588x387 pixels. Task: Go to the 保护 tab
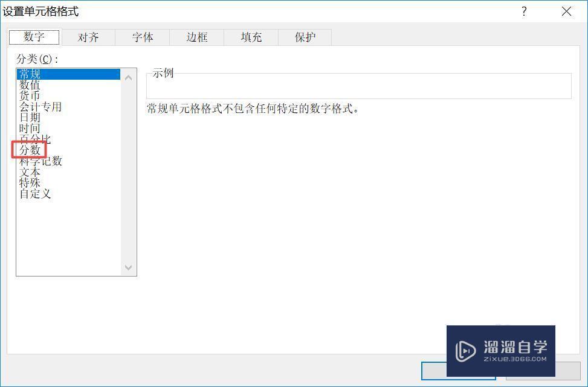click(305, 37)
